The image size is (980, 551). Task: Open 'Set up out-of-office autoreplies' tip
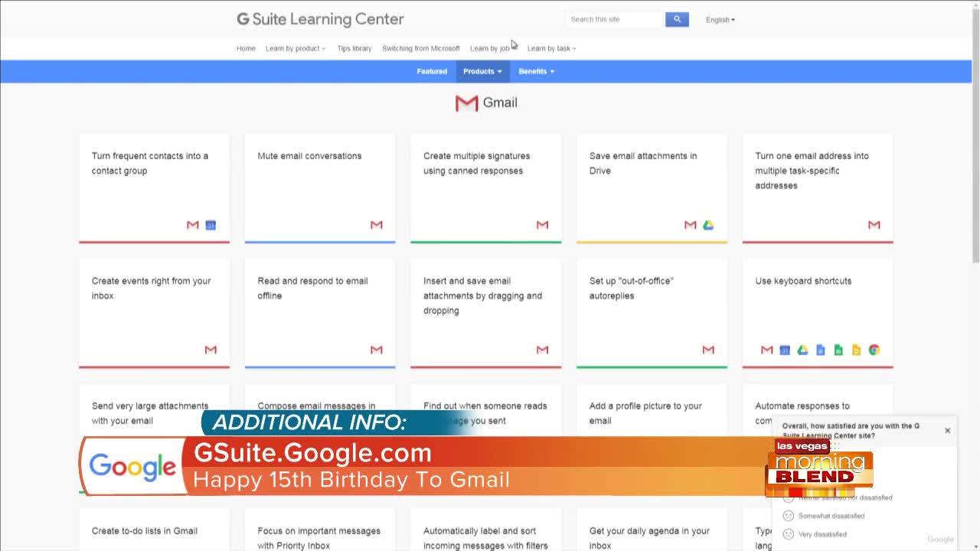tap(652, 314)
